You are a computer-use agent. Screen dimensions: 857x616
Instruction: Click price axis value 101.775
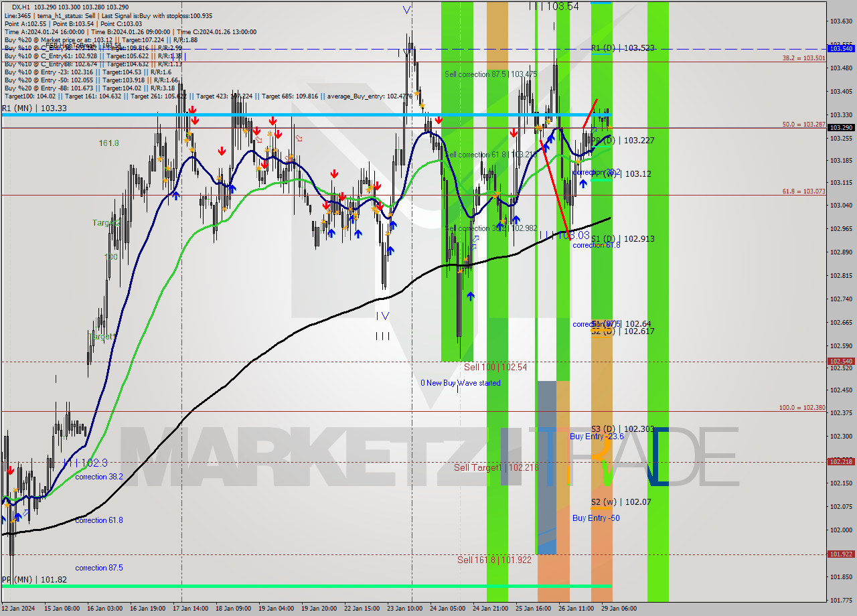tap(842, 600)
